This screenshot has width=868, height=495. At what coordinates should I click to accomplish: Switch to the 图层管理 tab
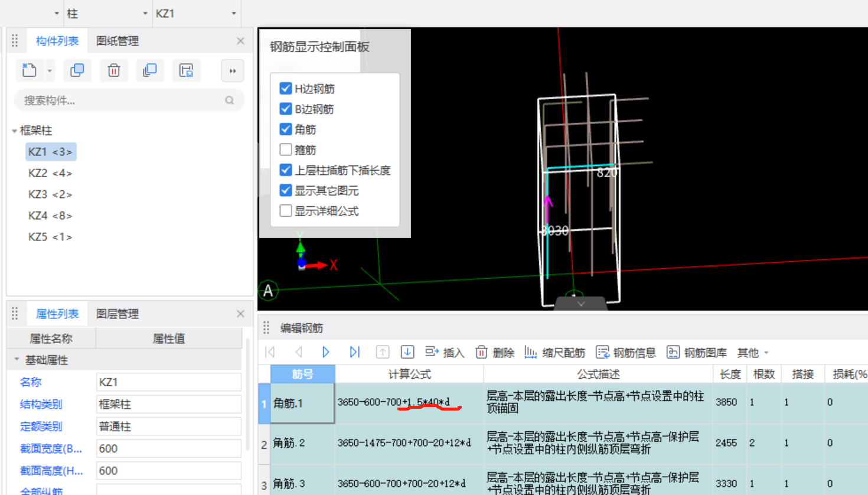[x=118, y=314]
